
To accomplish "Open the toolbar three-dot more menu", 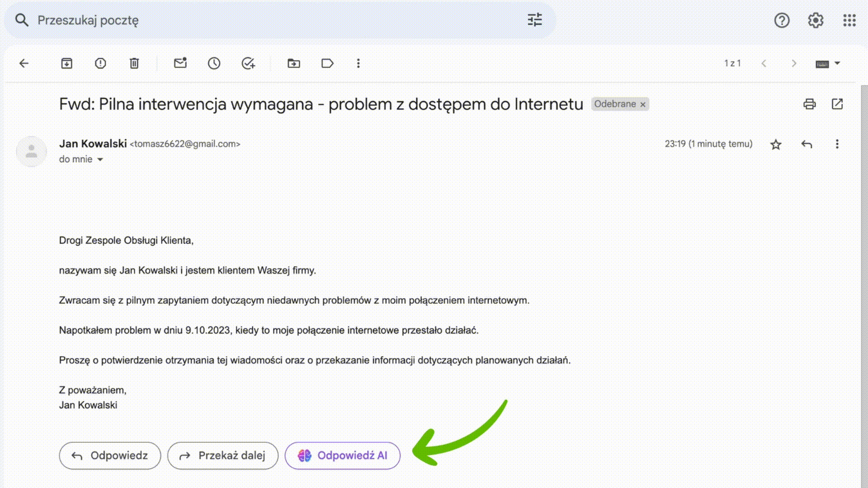I will [x=359, y=63].
